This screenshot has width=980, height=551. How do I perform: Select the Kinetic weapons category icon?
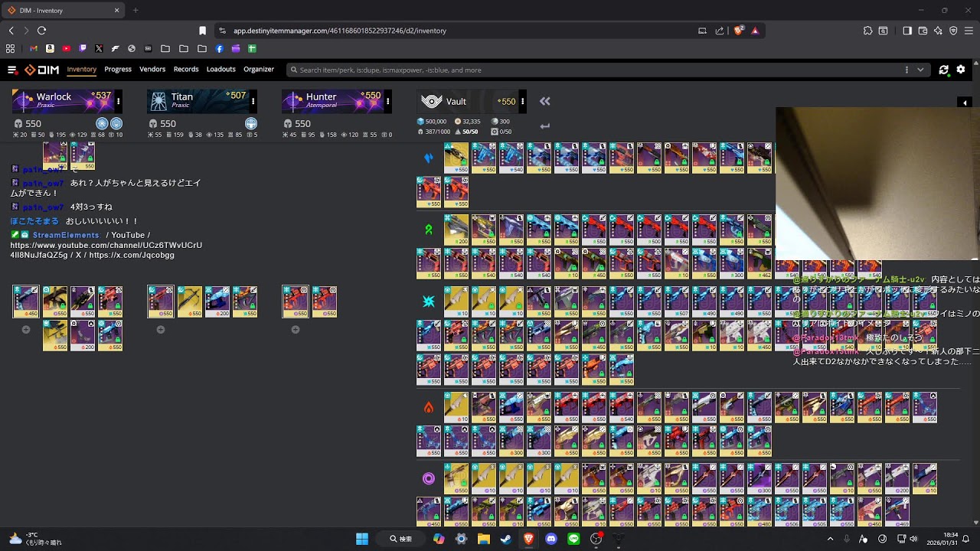(x=429, y=158)
